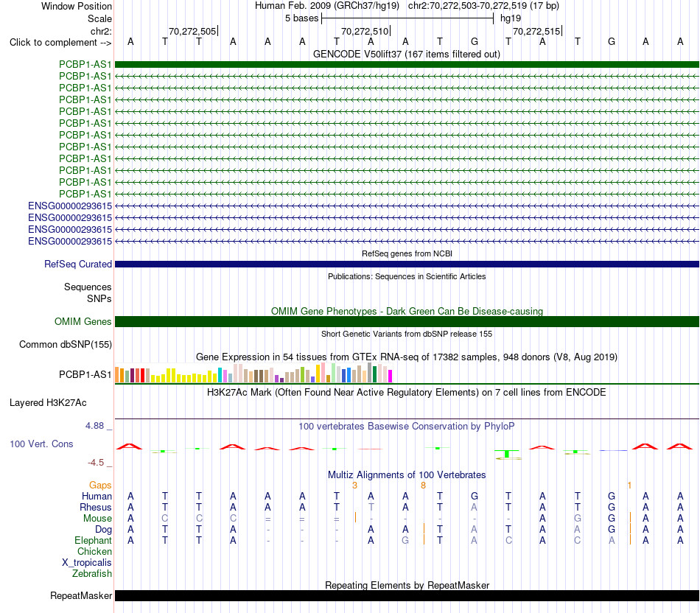This screenshot has width=700, height=613.
Task: Open 'Repeating Elements by RepeatMasker' title
Action: 407,585
